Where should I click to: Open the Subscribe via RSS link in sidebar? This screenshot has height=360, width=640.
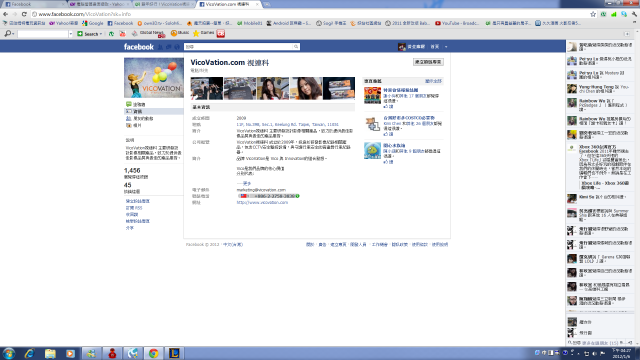point(134,208)
